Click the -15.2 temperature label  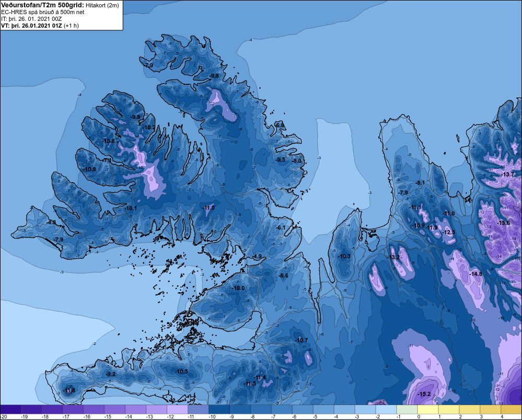(x=424, y=394)
